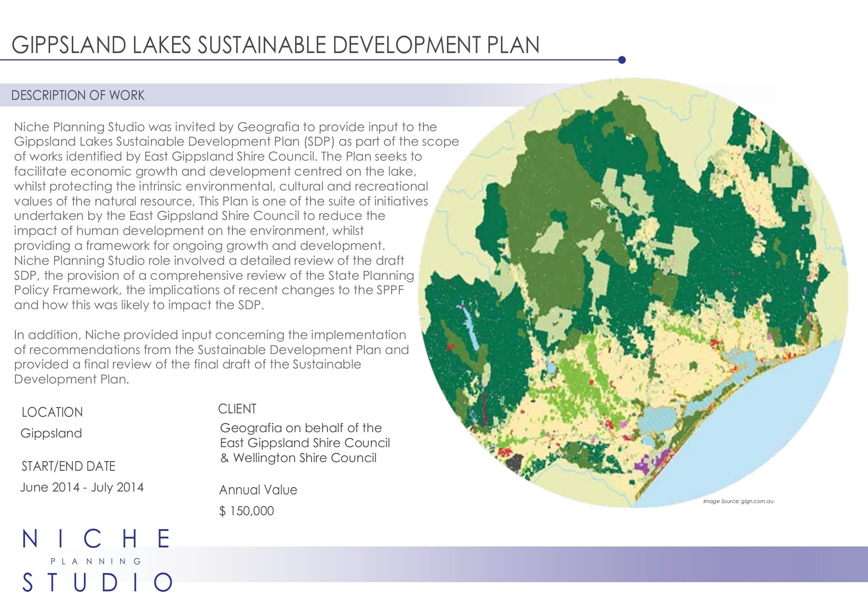This screenshot has height=614, width=868.
Task: Click the Gippsland location value
Action: click(x=52, y=433)
